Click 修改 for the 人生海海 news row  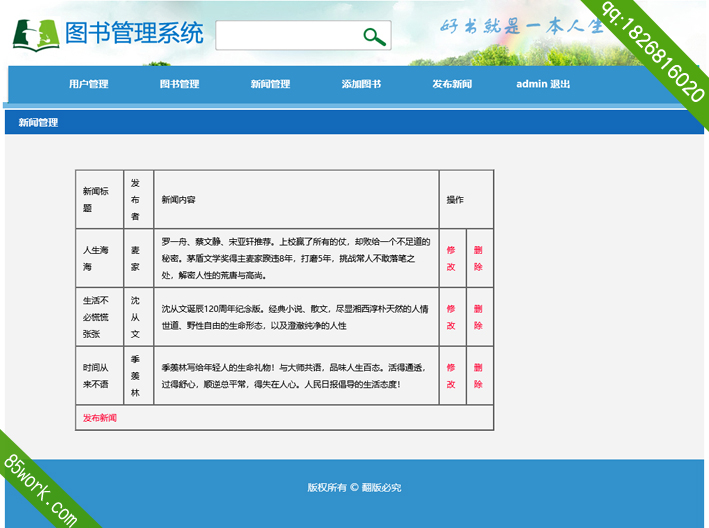point(451,258)
